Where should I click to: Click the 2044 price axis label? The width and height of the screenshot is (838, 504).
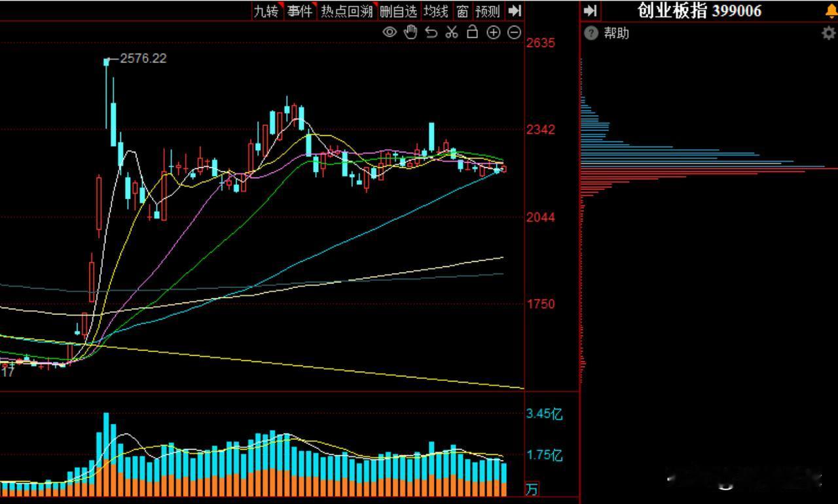[x=541, y=217]
